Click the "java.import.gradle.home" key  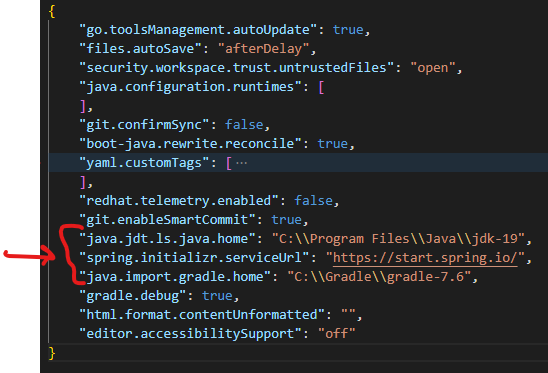coord(175,277)
